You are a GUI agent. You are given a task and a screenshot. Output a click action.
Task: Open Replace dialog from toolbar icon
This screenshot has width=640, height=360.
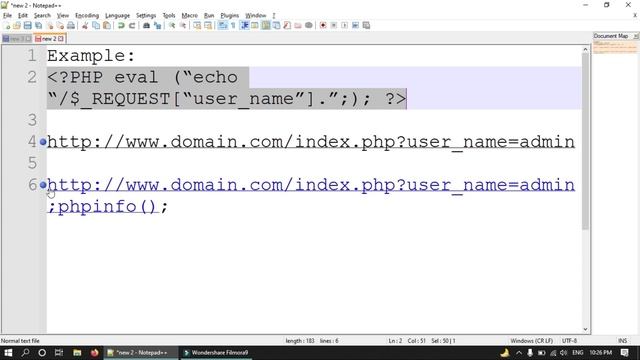tap(157, 25)
